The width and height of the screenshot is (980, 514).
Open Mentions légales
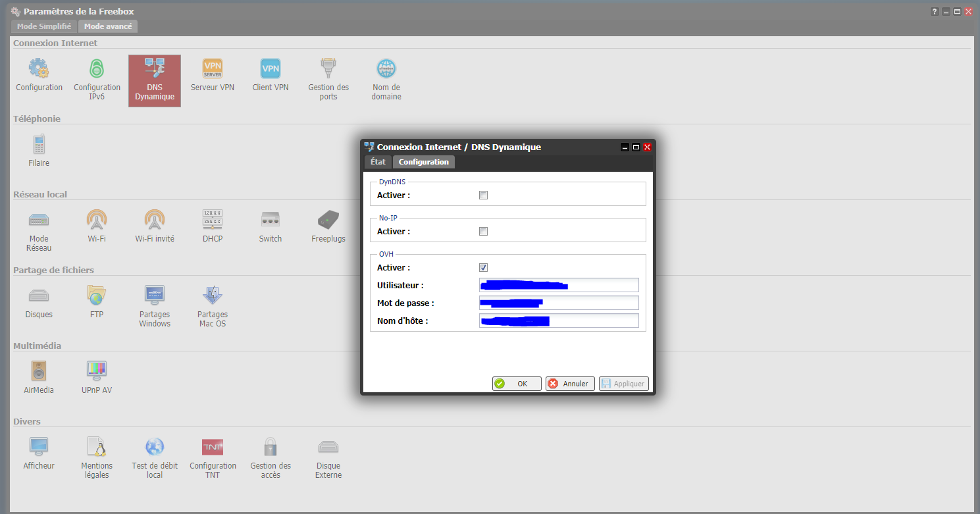click(x=97, y=458)
